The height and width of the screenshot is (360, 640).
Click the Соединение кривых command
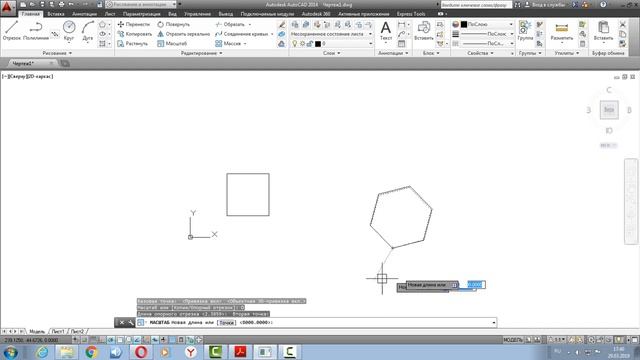242,34
